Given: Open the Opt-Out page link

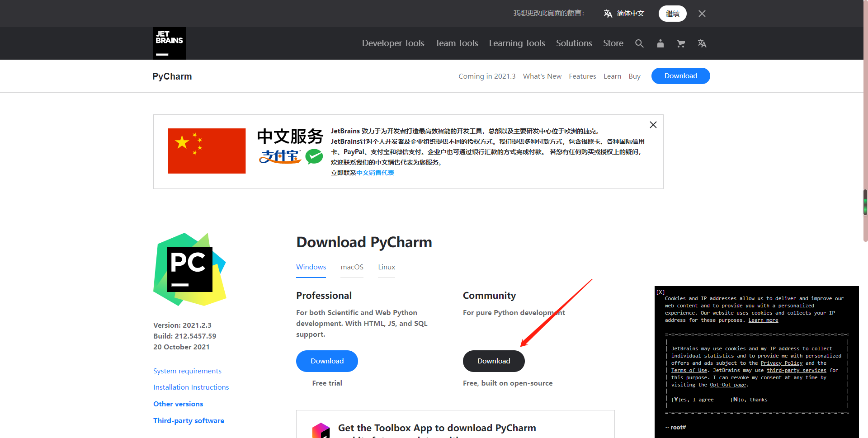Looking at the screenshot, I should click(x=728, y=385).
